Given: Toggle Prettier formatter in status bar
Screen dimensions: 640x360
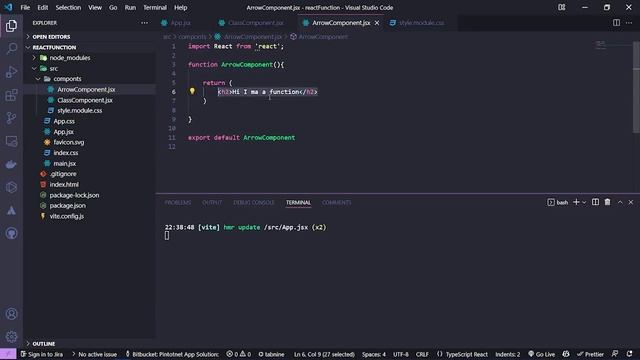Looking at the screenshot, I should click(x=590, y=354).
